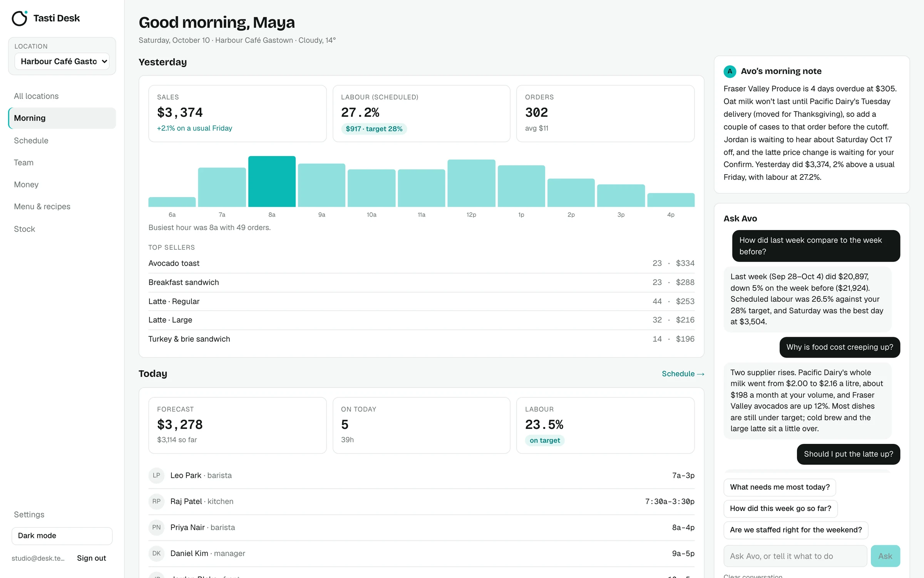
Task: Focus the Ask Avo input field
Action: 795,556
